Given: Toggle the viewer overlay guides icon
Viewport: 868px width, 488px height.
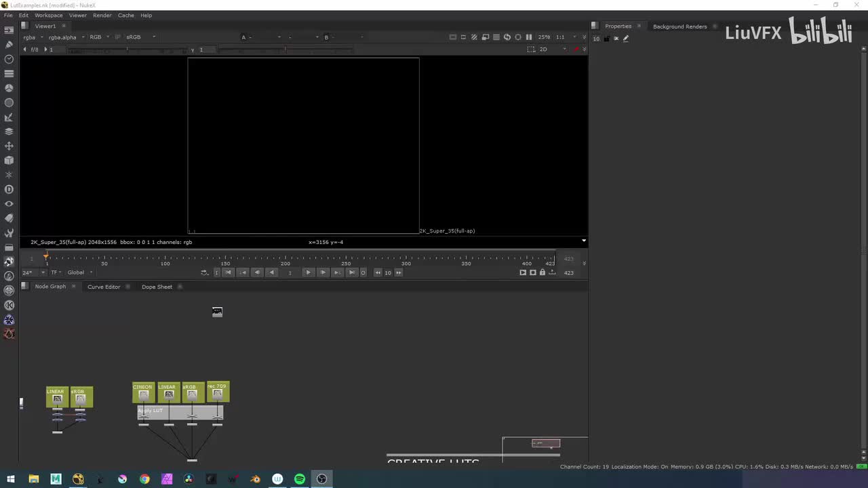Looking at the screenshot, I should [x=453, y=37].
